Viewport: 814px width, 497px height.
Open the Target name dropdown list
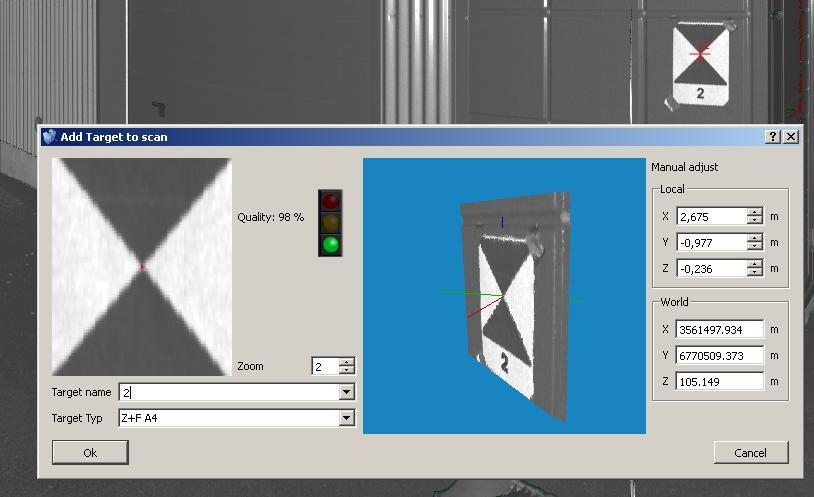[x=346, y=392]
